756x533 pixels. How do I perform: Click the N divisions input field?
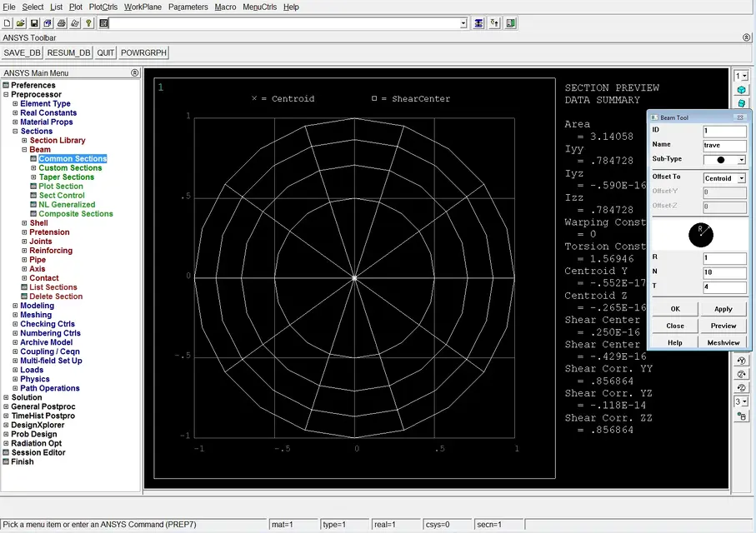tap(724, 272)
